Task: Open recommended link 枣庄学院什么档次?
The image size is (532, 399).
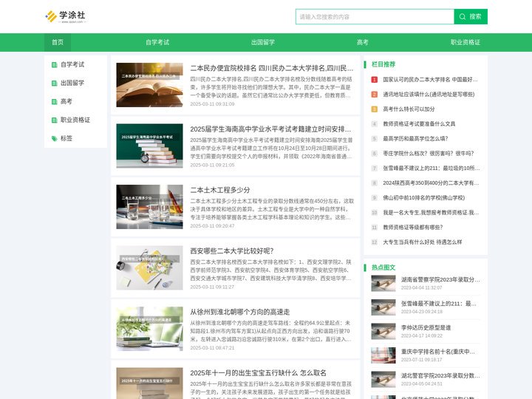Action: click(429, 154)
